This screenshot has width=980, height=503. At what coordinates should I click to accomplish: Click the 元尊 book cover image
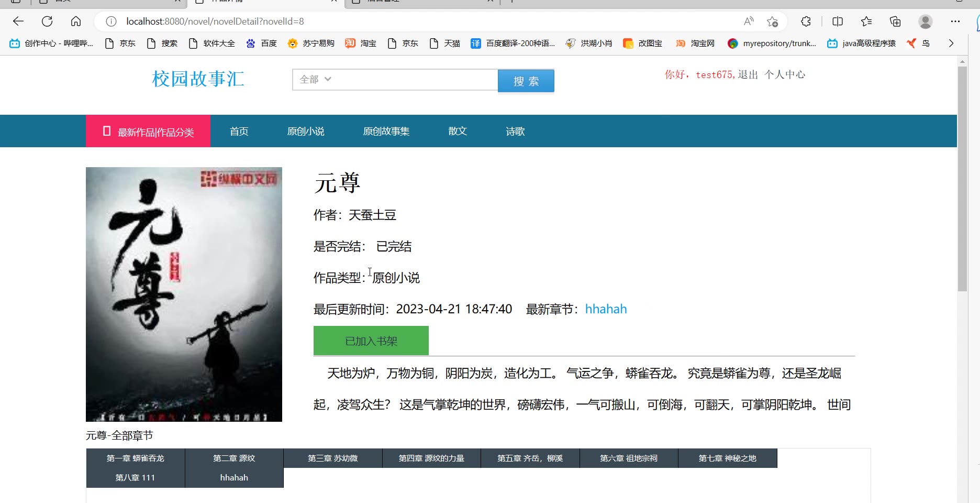click(184, 294)
